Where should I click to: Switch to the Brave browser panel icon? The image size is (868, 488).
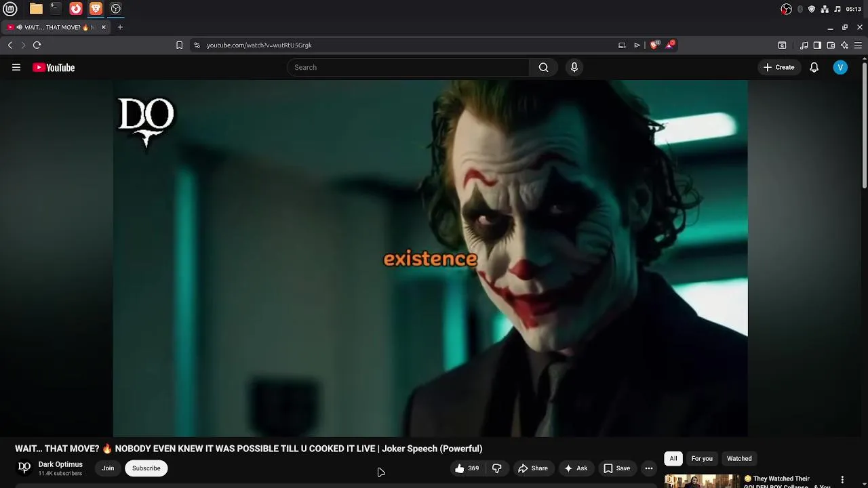(x=96, y=9)
